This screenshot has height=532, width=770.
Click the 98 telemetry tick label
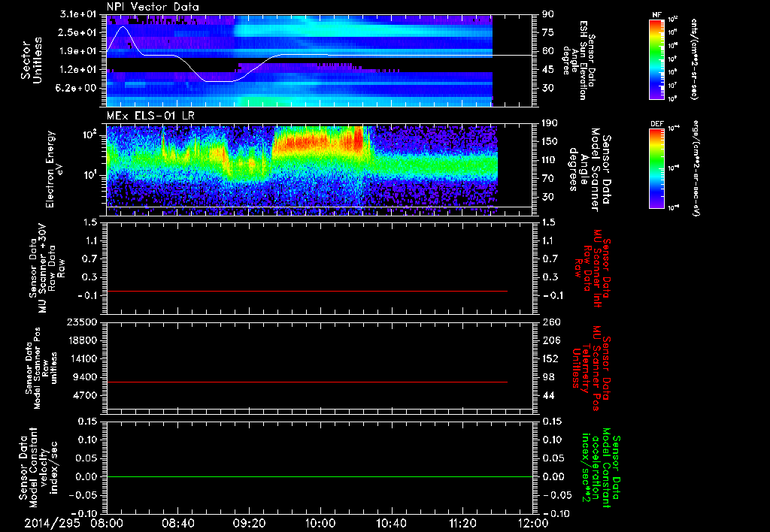click(547, 377)
